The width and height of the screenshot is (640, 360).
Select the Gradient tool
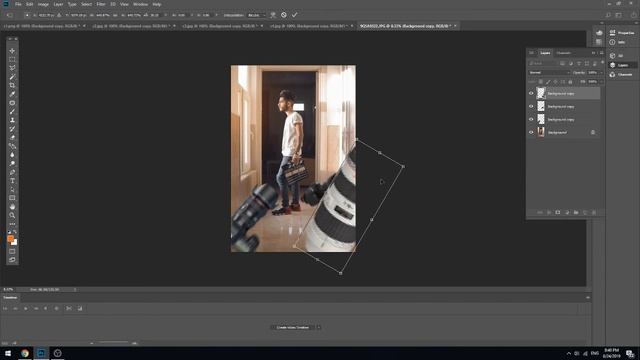point(12,146)
